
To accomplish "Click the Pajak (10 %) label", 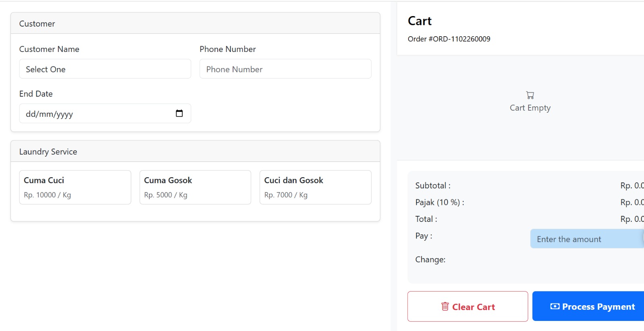I will click(x=440, y=203).
